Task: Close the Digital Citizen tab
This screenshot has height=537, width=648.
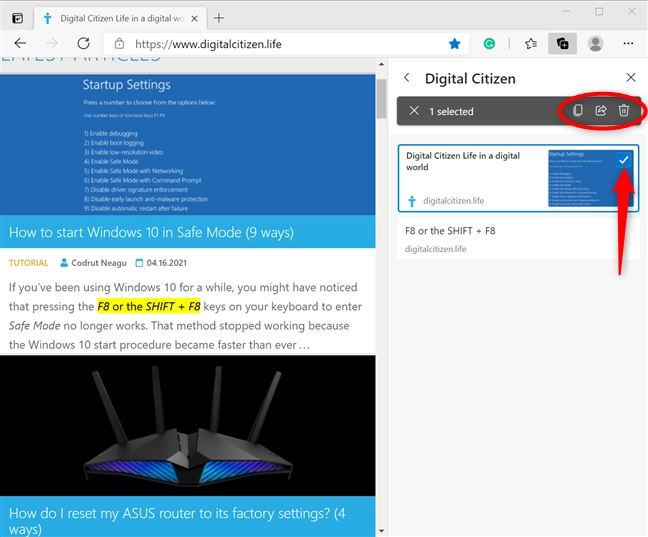Action: point(194,19)
